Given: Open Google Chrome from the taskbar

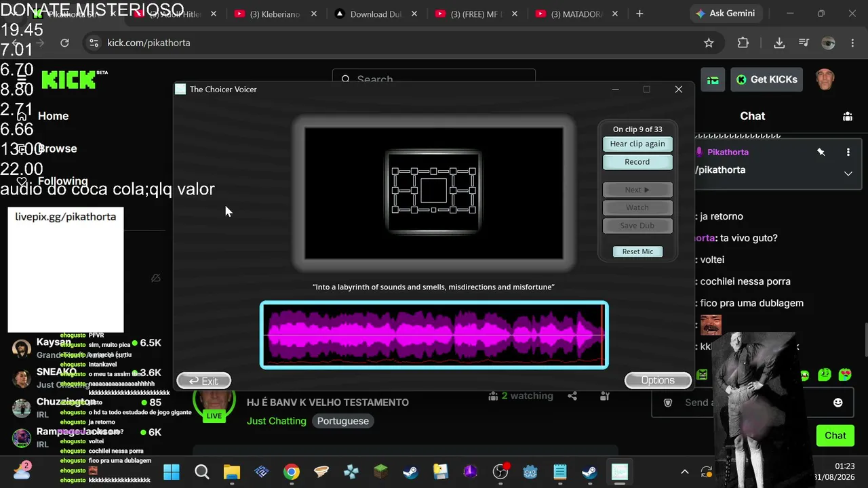Looking at the screenshot, I should (x=292, y=472).
